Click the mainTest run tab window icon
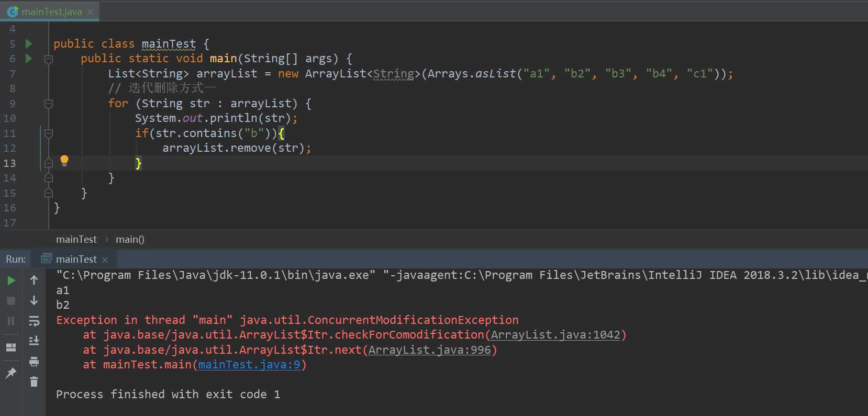The width and height of the screenshot is (868, 416). tap(47, 258)
